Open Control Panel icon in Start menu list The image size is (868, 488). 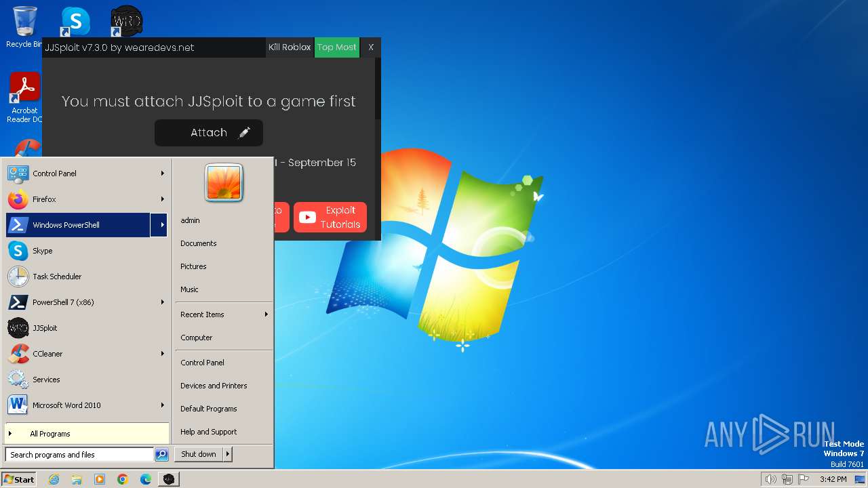[x=18, y=174]
